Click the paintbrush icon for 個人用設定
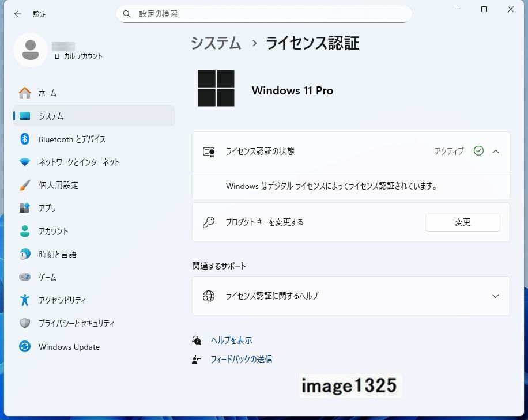The width and height of the screenshot is (528, 420). [25, 185]
